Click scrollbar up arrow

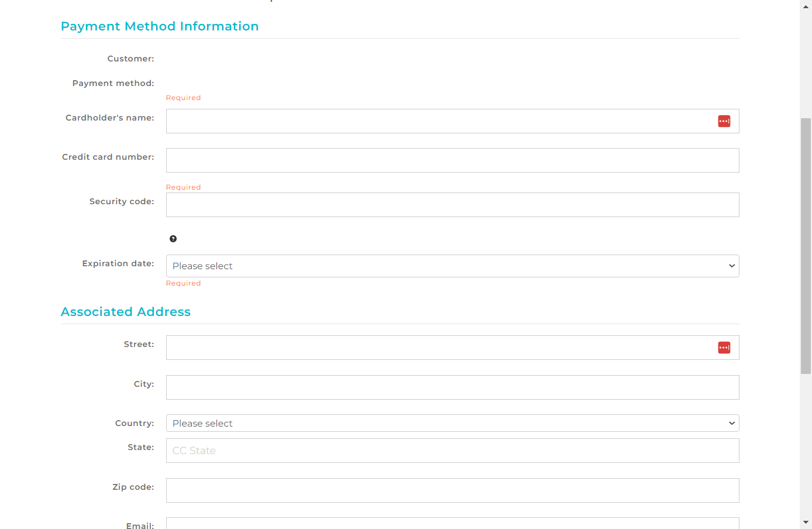tap(806, 6)
